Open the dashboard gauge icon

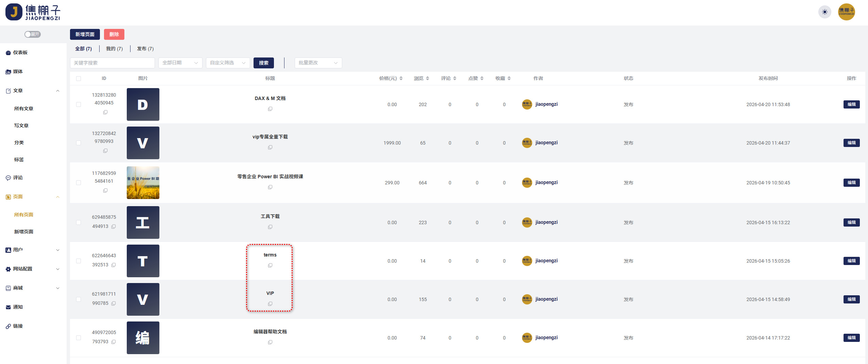tap(8, 53)
